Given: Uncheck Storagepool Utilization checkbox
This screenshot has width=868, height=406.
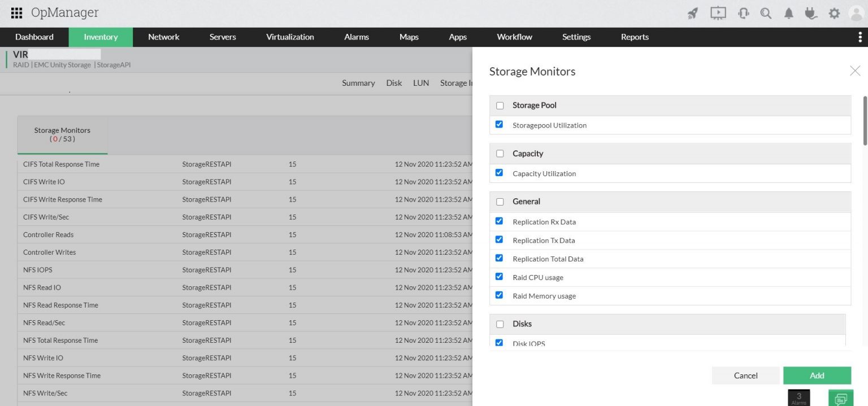Looking at the screenshot, I should (499, 124).
